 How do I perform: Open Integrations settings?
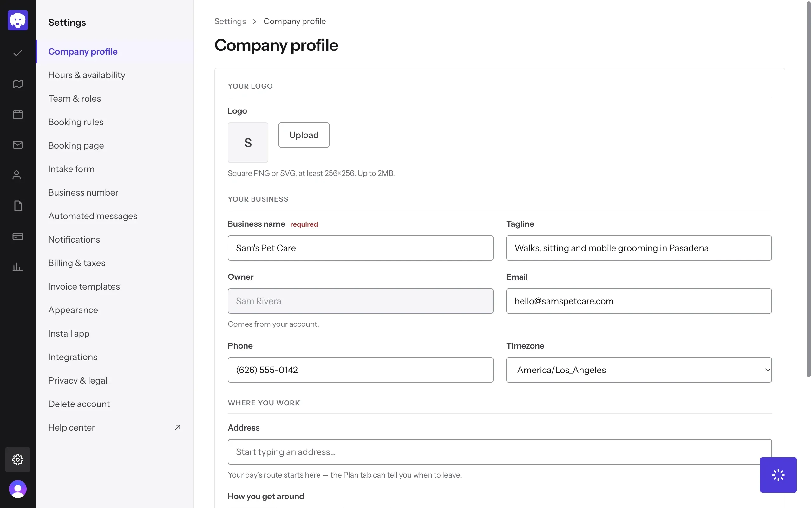(115, 357)
